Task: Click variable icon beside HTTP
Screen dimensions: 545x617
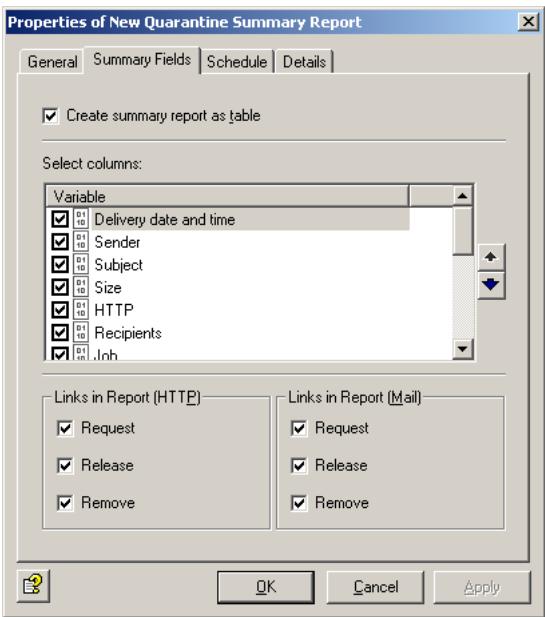Action: pyautogui.click(x=81, y=310)
